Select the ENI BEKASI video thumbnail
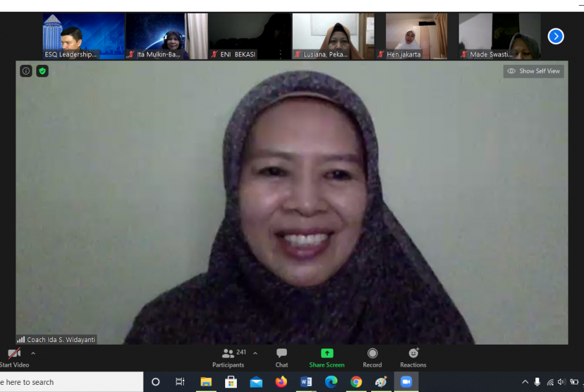 point(249,36)
